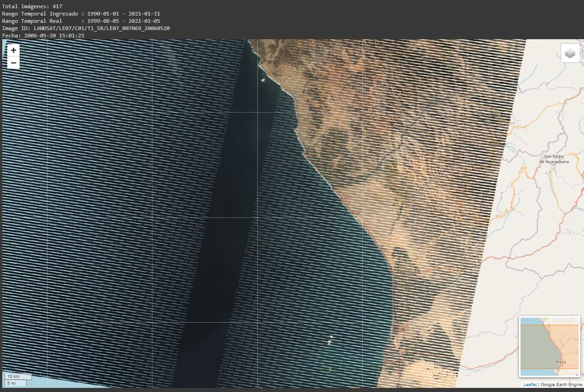
Task: Collapse the minimap using its corner arrow
Action: pos(577,374)
